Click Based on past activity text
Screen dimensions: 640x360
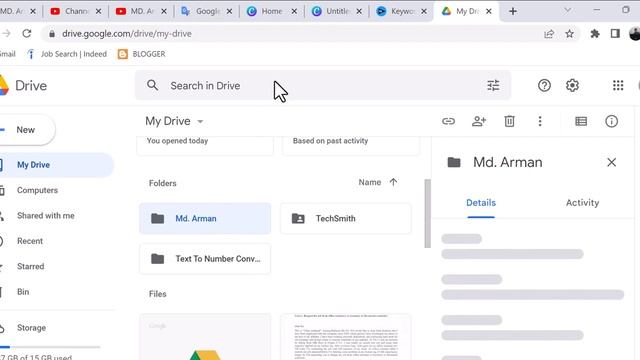coord(330,141)
